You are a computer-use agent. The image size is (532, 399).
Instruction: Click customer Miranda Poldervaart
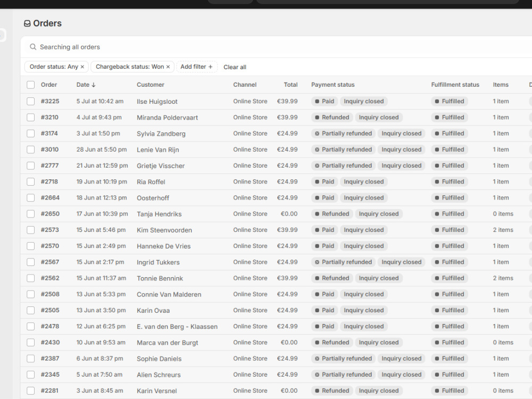(167, 118)
